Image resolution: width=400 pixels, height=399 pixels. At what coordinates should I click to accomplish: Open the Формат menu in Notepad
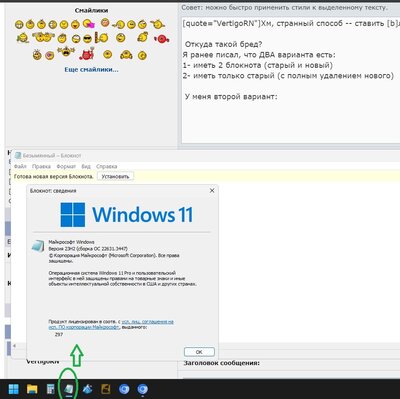click(66, 166)
